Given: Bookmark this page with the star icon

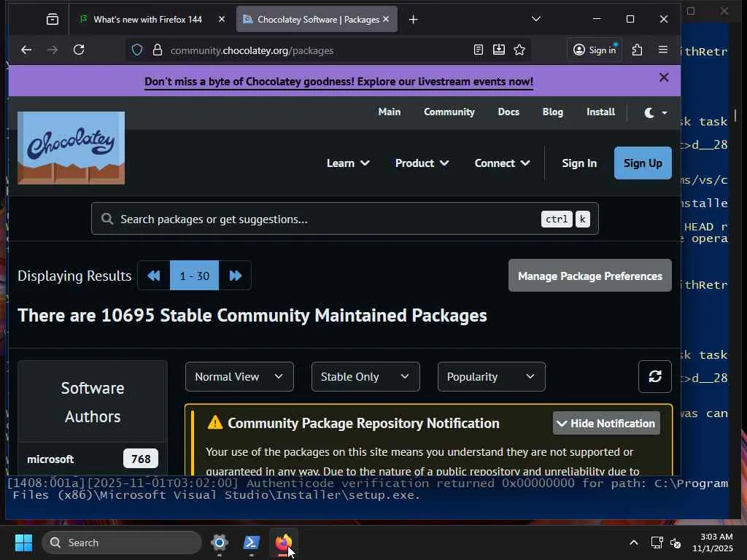Looking at the screenshot, I should tap(519, 50).
